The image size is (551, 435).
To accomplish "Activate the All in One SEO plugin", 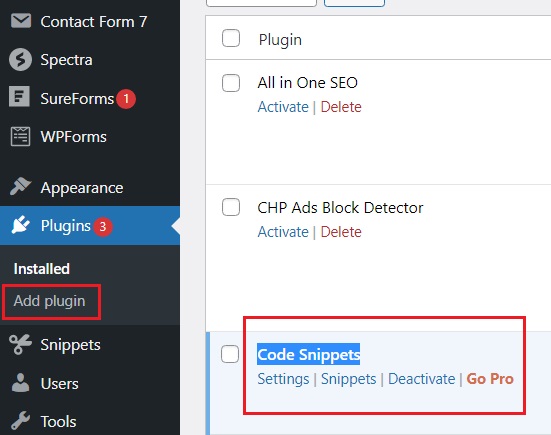I will pyautogui.click(x=283, y=107).
